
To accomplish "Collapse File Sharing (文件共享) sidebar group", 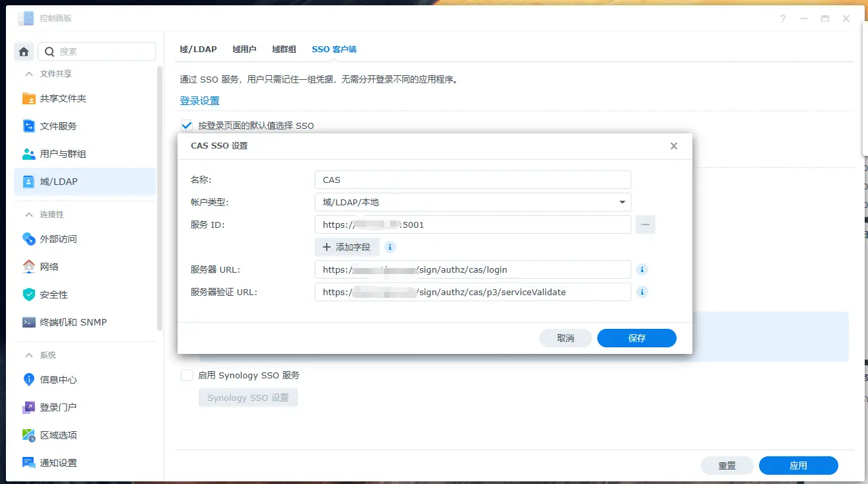I will tap(29, 74).
